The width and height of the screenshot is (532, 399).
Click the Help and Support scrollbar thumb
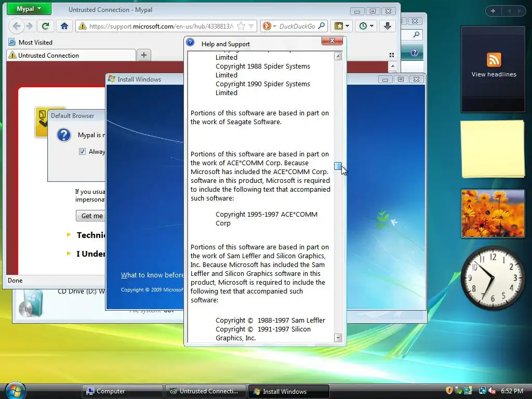[338, 166]
